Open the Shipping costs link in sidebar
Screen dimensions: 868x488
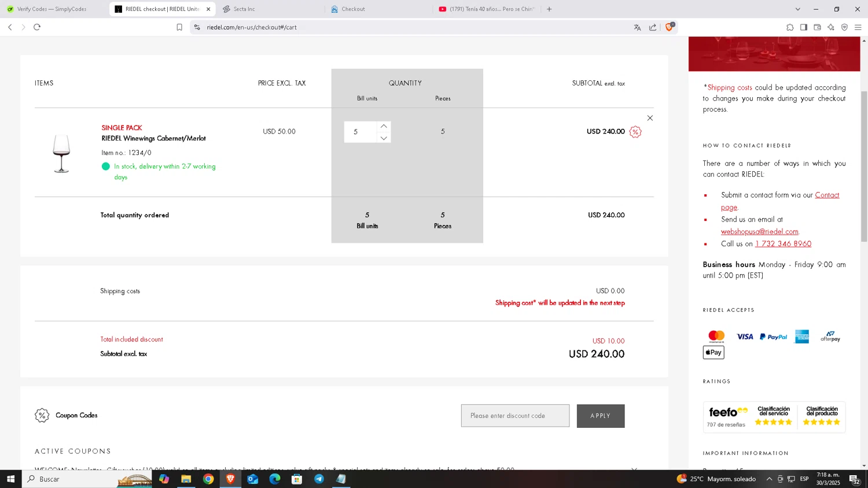730,88
